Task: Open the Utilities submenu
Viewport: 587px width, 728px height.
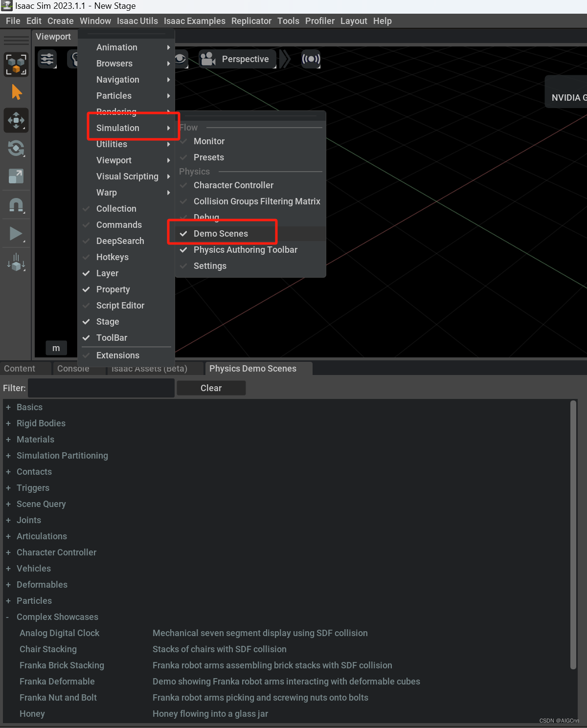Action: pyautogui.click(x=126, y=144)
